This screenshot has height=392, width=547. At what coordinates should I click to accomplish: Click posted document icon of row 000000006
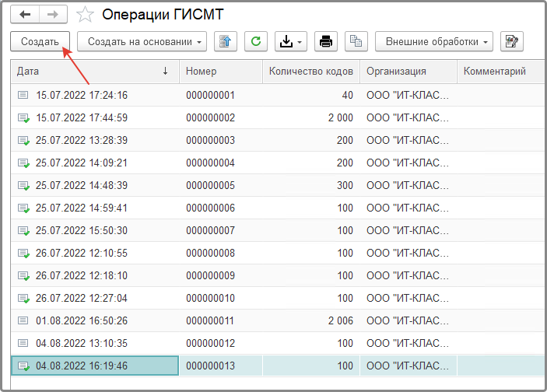pyautogui.click(x=23, y=208)
